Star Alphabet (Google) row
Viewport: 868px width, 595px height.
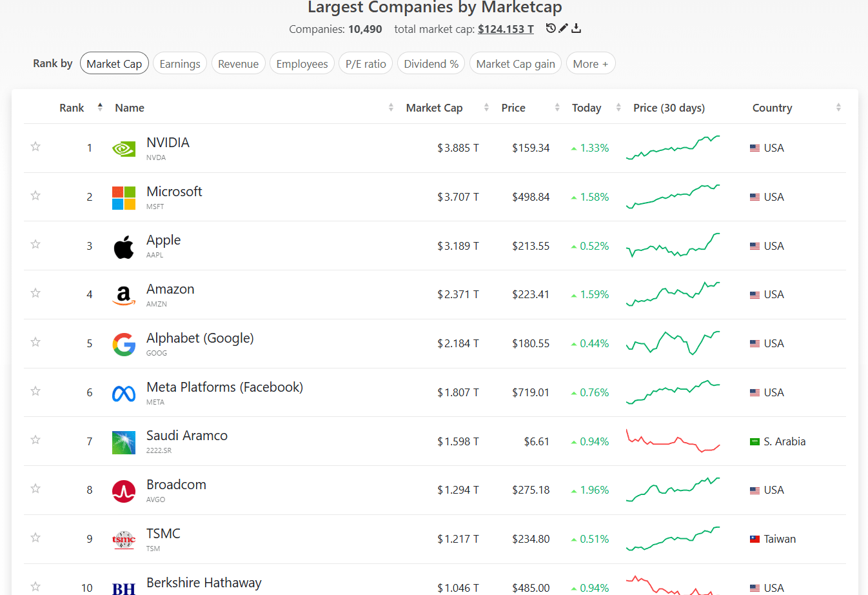coord(35,342)
